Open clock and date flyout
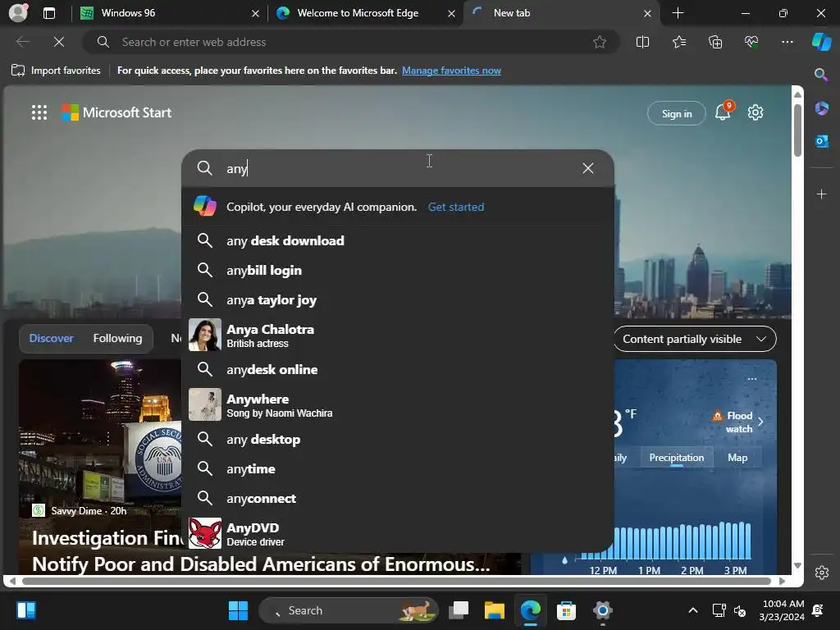This screenshot has height=630, width=840. (x=782, y=610)
